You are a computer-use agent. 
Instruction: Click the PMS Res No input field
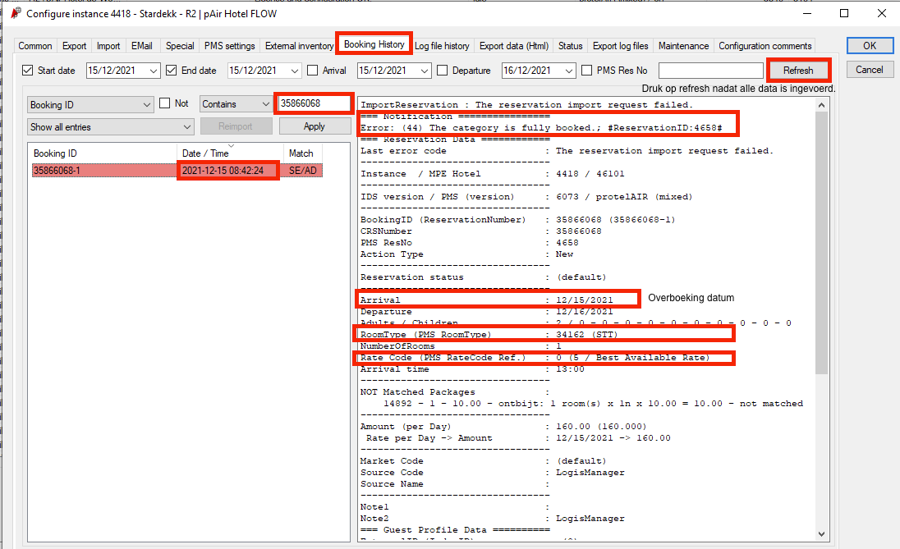711,71
